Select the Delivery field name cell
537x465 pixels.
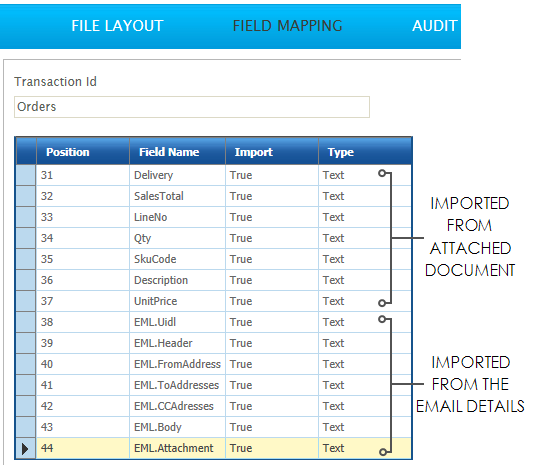tap(177, 175)
